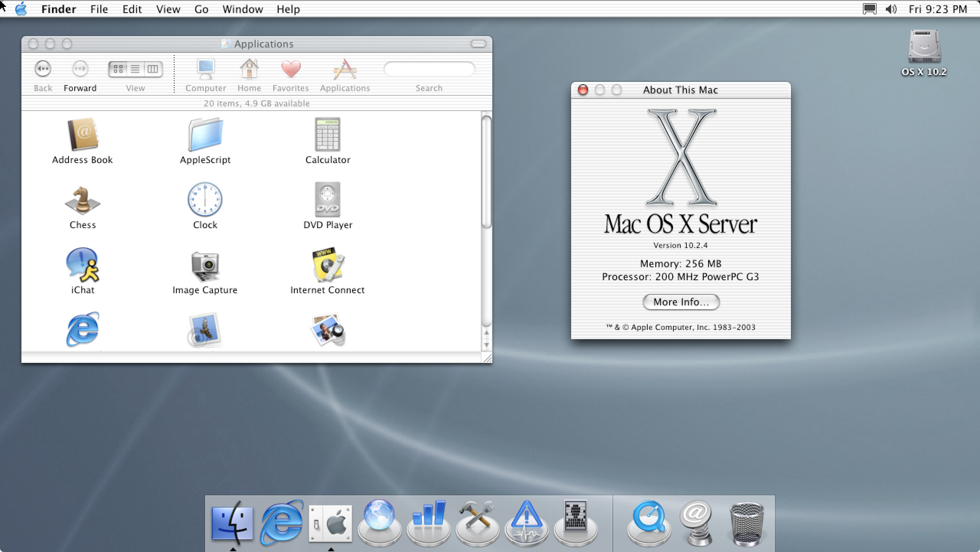Open Favorites from the toolbar

tap(291, 75)
